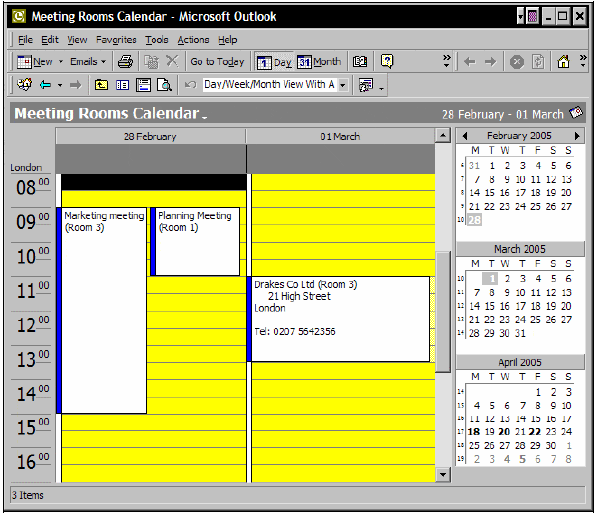Click the Up One Level folder icon
Image resolution: width=595 pixels, height=513 pixels.
(x=101, y=85)
